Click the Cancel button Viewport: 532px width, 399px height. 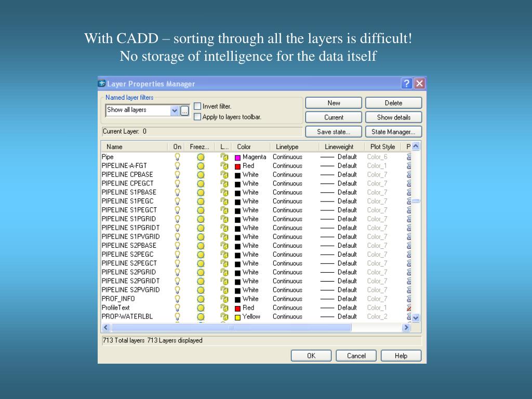pyautogui.click(x=356, y=355)
